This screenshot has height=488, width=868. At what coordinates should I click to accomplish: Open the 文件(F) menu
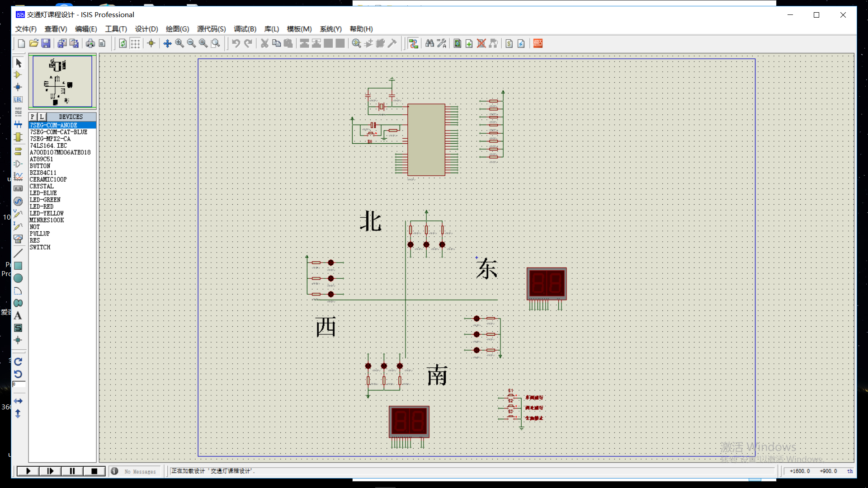(x=26, y=29)
